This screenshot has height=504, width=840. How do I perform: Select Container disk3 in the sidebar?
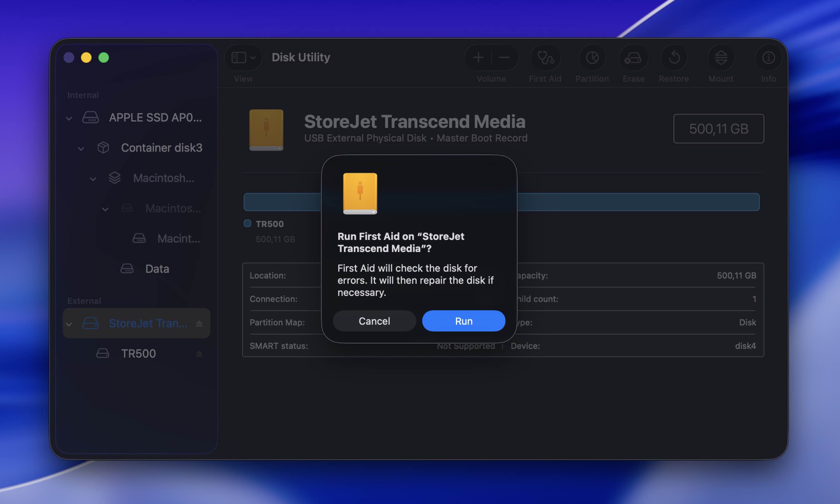point(136,148)
